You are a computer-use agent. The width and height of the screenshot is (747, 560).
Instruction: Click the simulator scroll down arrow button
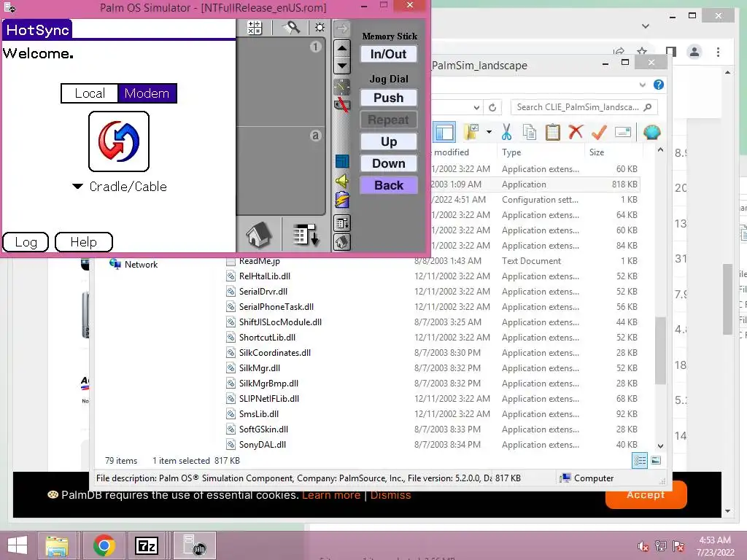(342, 65)
